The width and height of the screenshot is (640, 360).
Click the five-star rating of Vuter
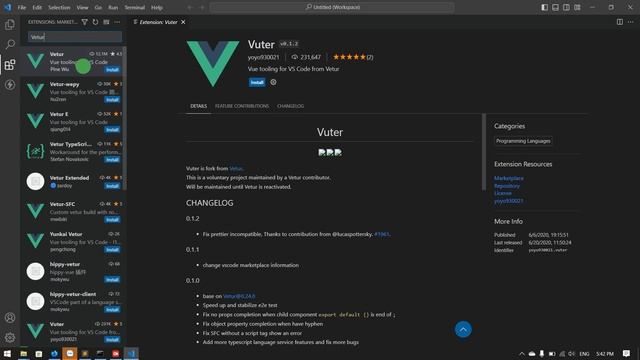tap(349, 57)
